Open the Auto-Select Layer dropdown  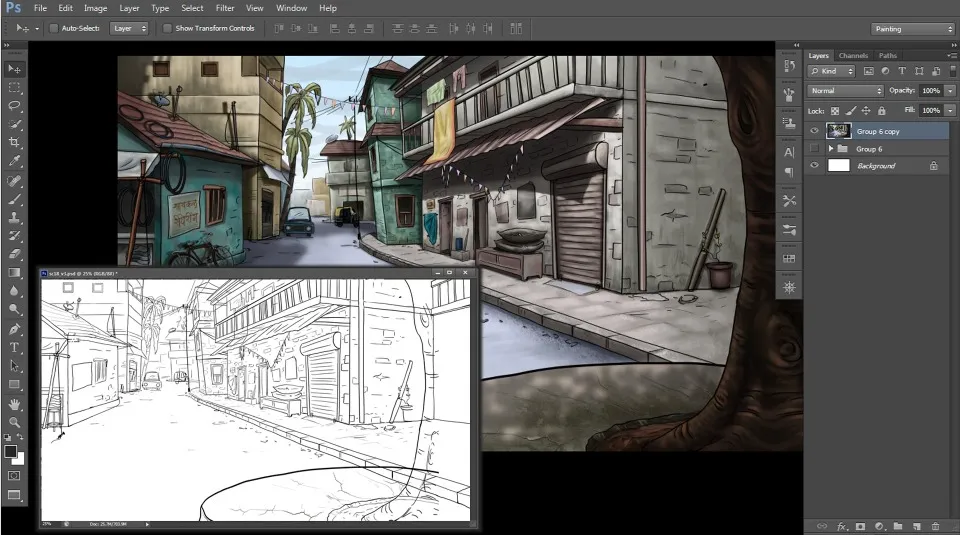tap(129, 28)
